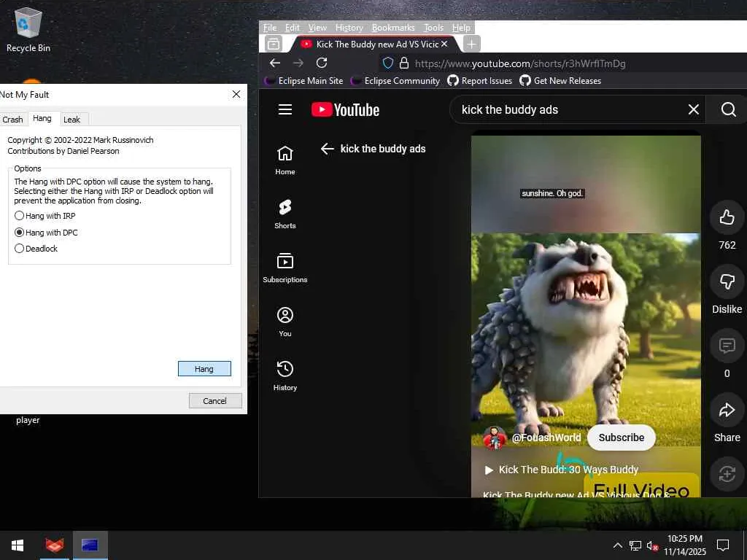
Task: Close the Not My Fault dialog
Action: [236, 94]
